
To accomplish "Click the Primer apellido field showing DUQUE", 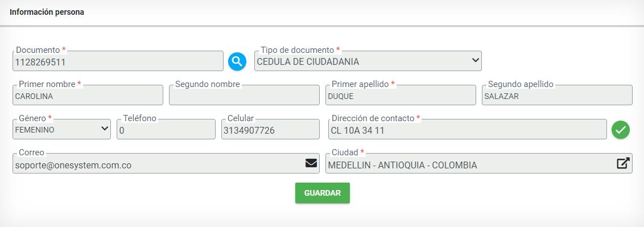I will pos(401,95).
